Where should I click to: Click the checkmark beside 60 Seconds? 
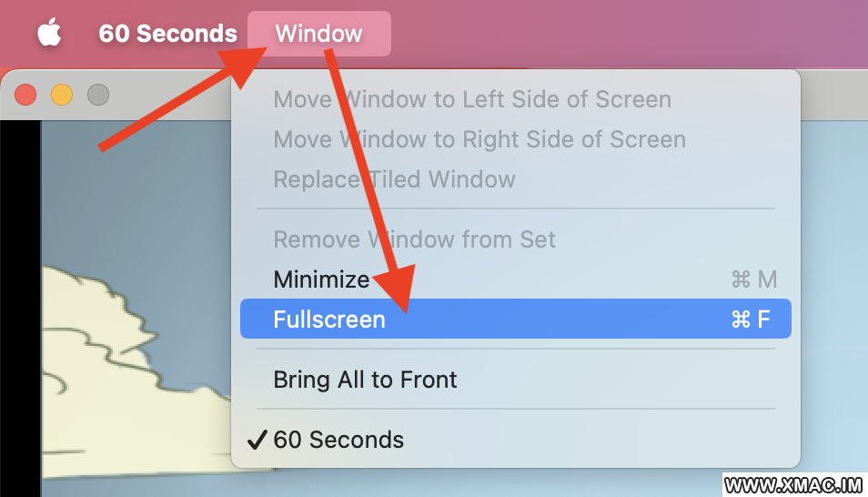click(257, 440)
